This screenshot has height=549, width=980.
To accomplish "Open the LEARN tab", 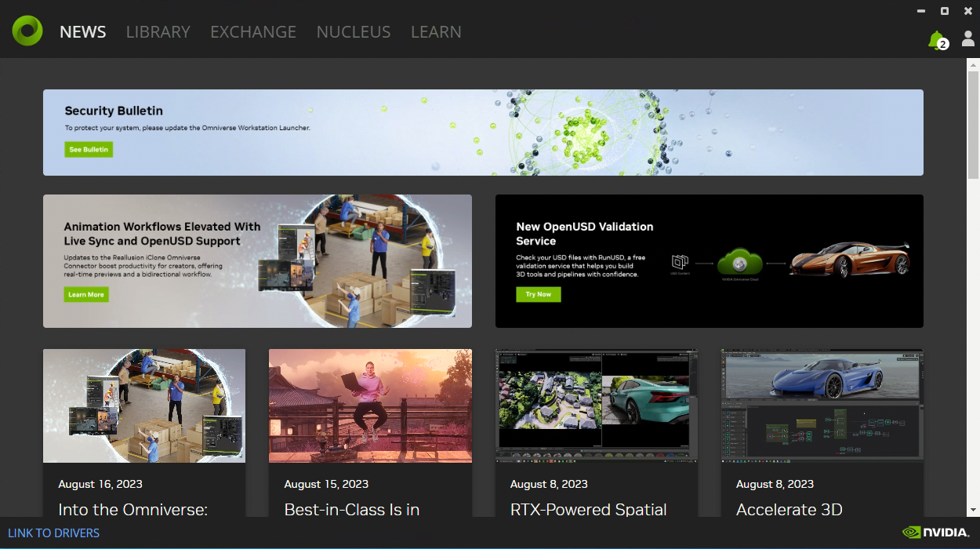I will pyautogui.click(x=436, y=32).
